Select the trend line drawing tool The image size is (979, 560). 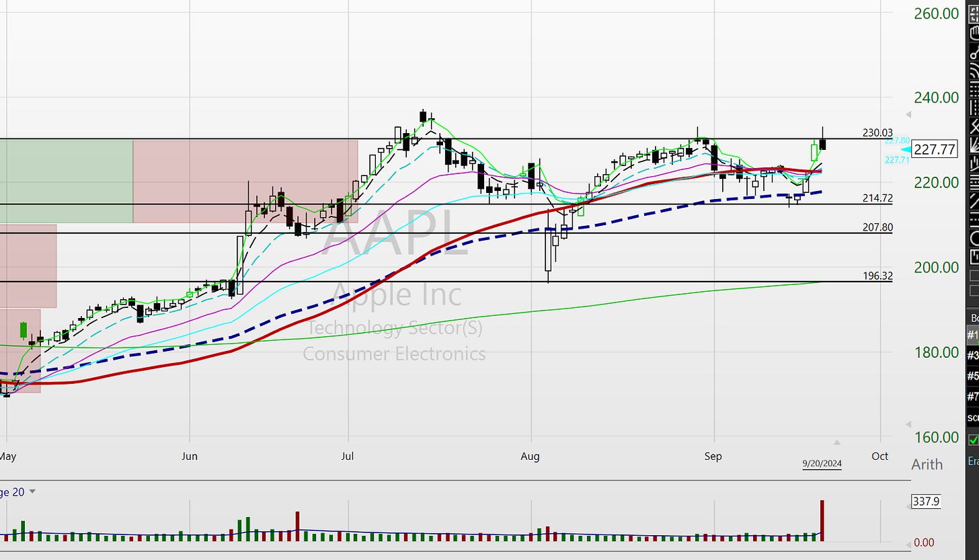coord(974,53)
